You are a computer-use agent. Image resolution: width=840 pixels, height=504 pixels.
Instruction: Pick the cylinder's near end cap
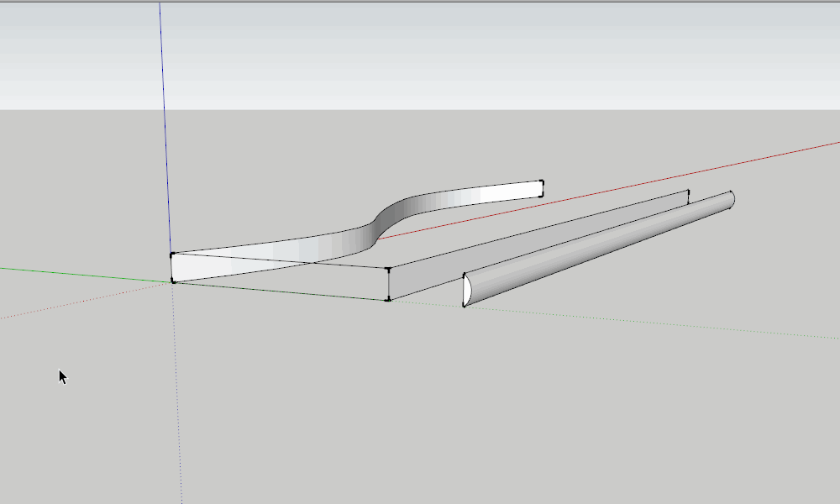coord(467,290)
